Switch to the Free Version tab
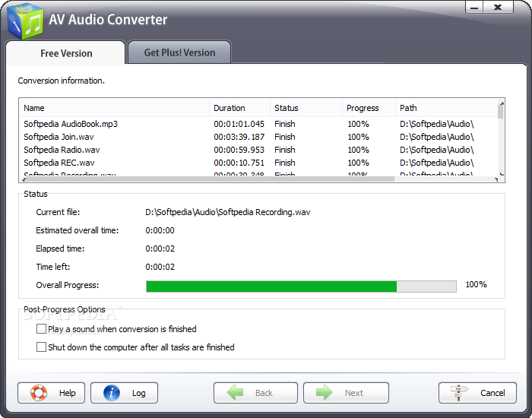 click(x=66, y=53)
